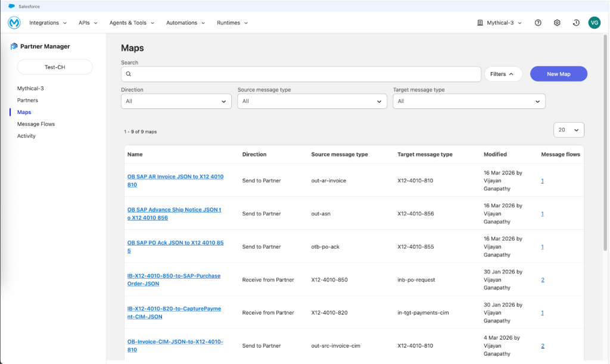Click the MuleSoft logo icon
Image resolution: width=610 pixels, height=364 pixels.
coord(14,23)
